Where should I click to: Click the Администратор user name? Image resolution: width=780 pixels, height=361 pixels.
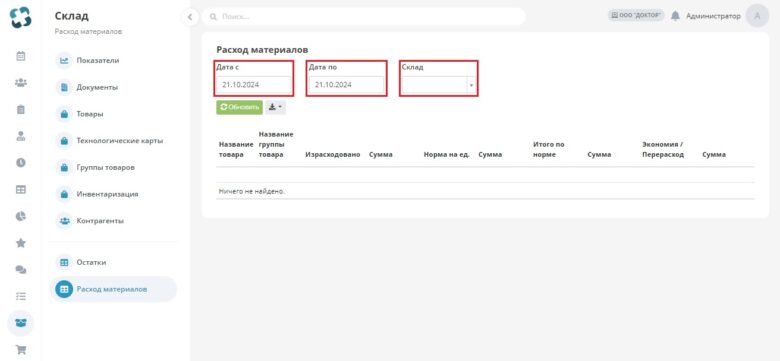coord(713,16)
